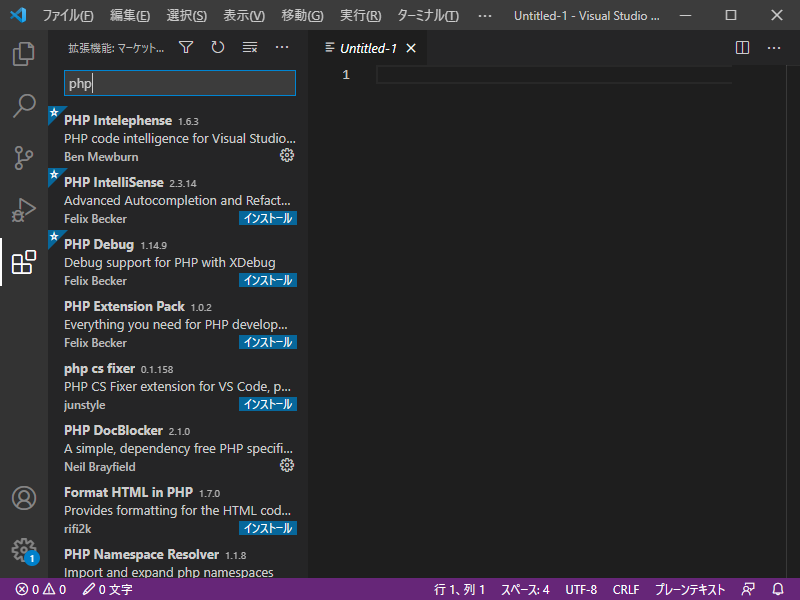Open the Search view in activity bar
The image size is (800, 600).
pos(23,106)
